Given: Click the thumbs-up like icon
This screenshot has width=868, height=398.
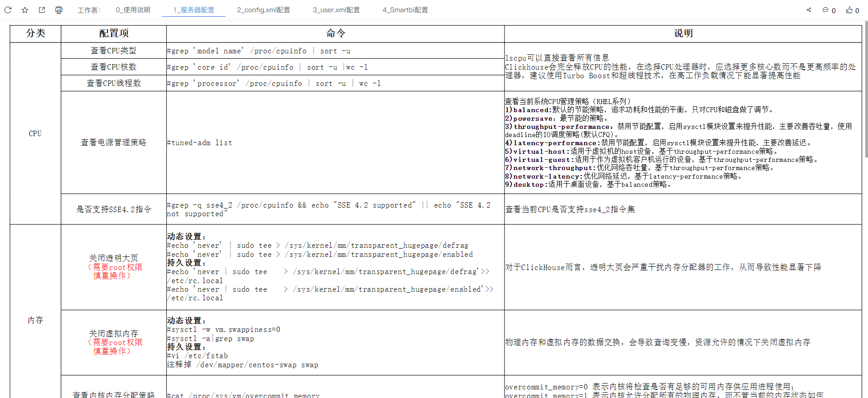Looking at the screenshot, I should tap(849, 10).
